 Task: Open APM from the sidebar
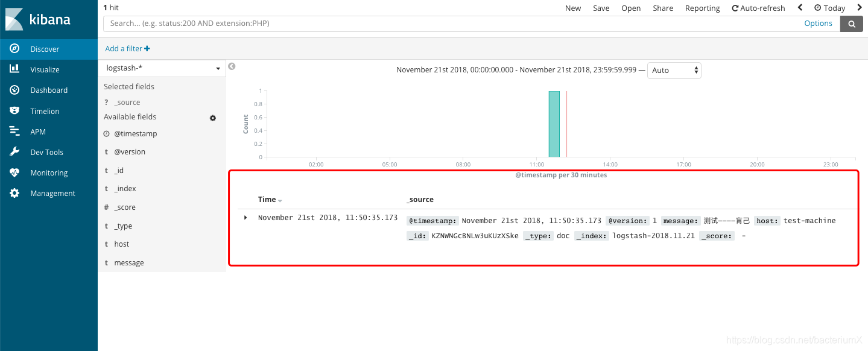tap(49, 131)
